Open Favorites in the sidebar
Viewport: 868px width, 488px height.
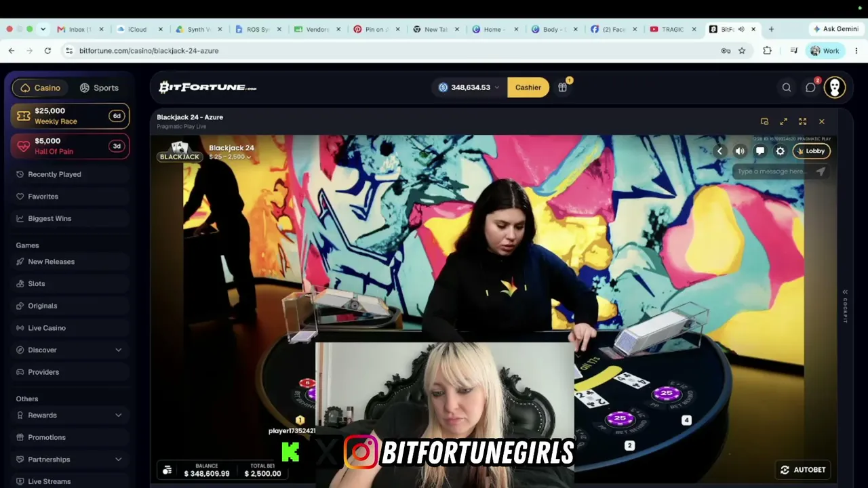click(x=70, y=197)
